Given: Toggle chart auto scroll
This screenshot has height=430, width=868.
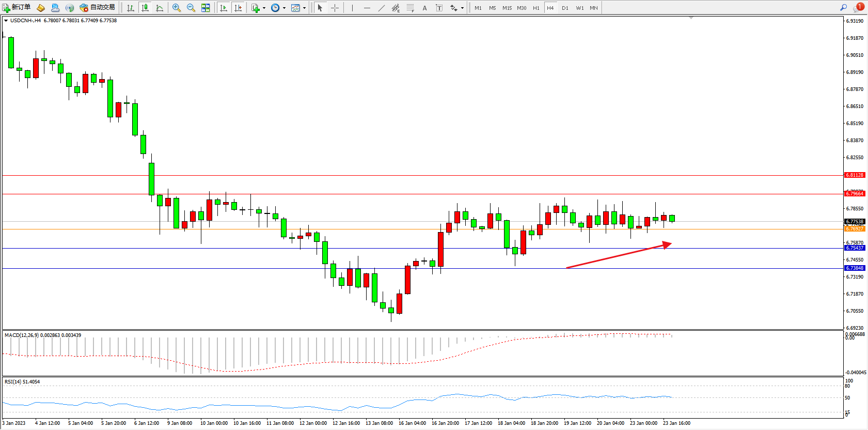Looking at the screenshot, I should pos(224,8).
